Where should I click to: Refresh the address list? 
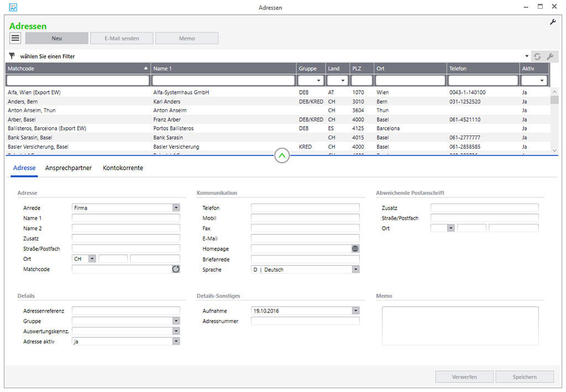(537, 56)
